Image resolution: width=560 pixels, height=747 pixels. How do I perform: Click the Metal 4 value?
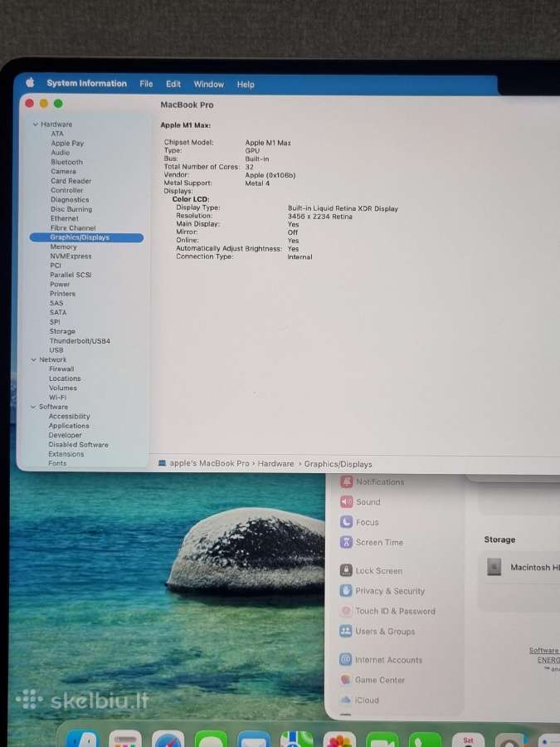point(258,183)
